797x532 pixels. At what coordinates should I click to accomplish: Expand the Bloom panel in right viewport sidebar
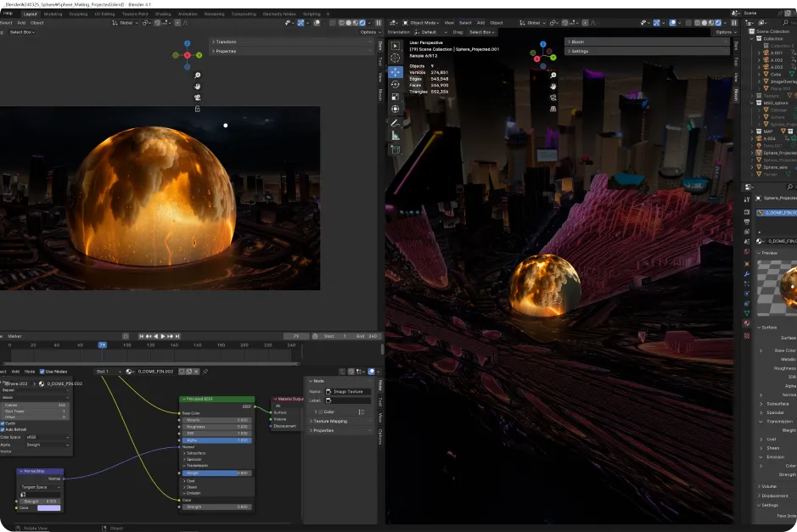click(x=647, y=42)
